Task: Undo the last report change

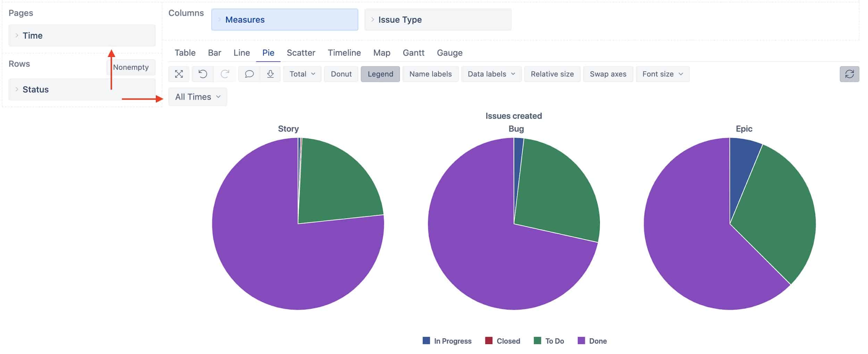Action: pos(202,74)
